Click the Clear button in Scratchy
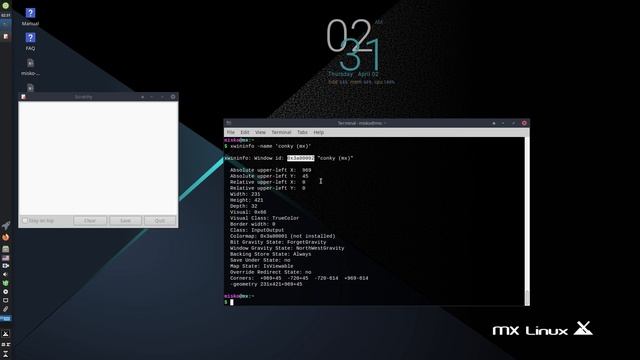The width and height of the screenshot is (640, 360). [x=90, y=221]
